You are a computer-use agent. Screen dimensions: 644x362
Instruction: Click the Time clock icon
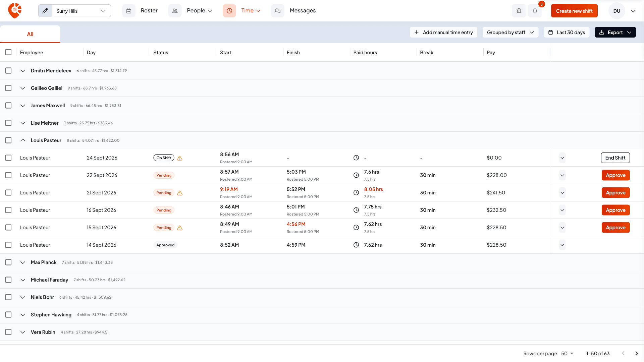(229, 11)
